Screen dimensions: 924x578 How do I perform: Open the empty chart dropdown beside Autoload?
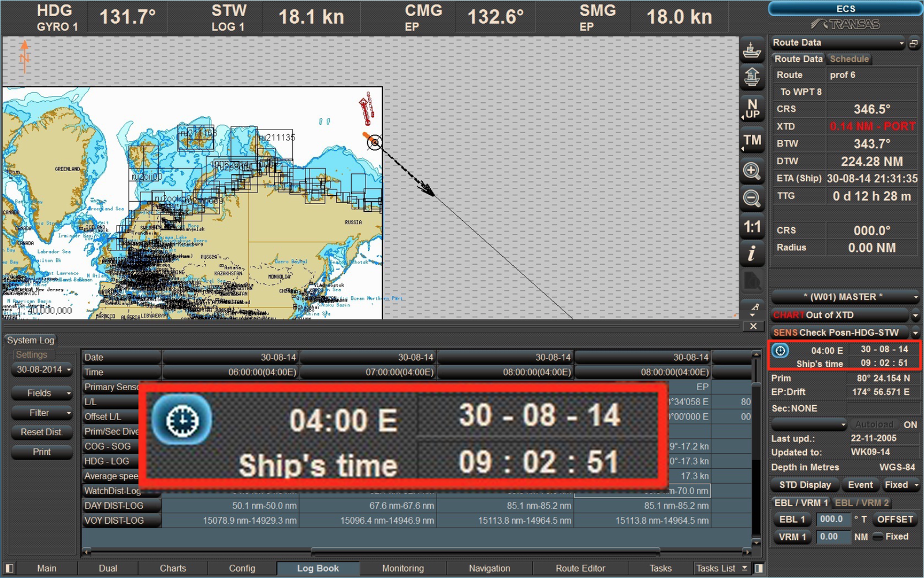[809, 425]
